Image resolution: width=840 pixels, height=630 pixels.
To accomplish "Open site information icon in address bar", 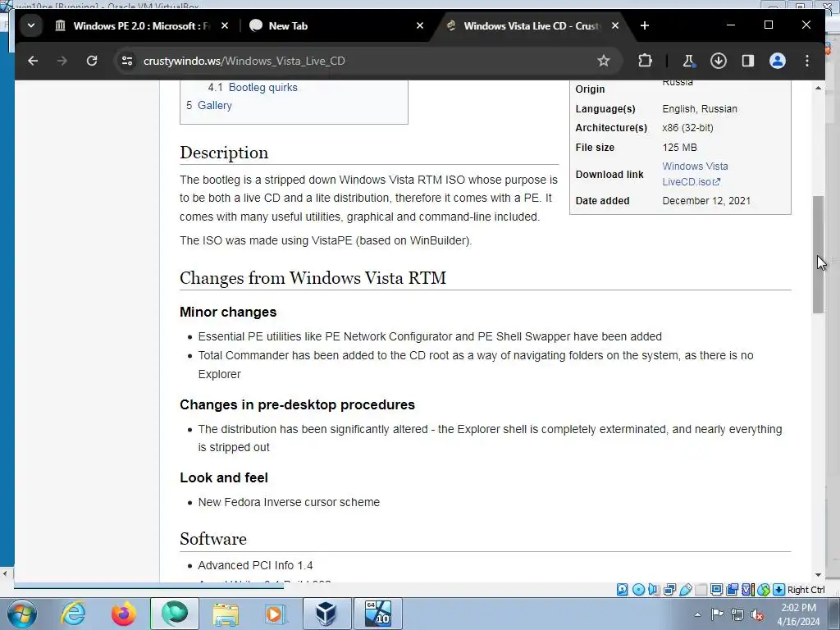I will 127,61.
